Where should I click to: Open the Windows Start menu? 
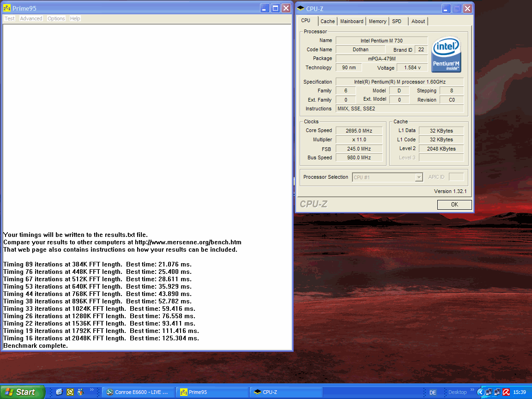(x=22, y=392)
